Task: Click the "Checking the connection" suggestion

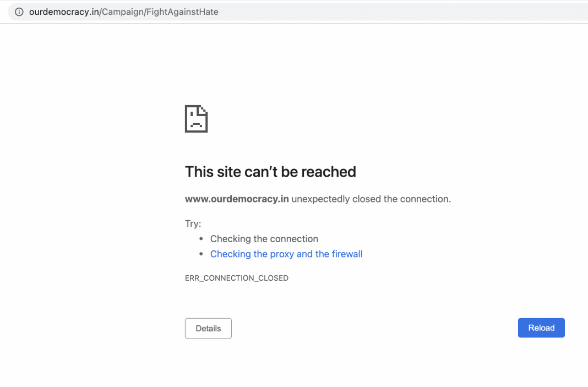Action: 264,239
